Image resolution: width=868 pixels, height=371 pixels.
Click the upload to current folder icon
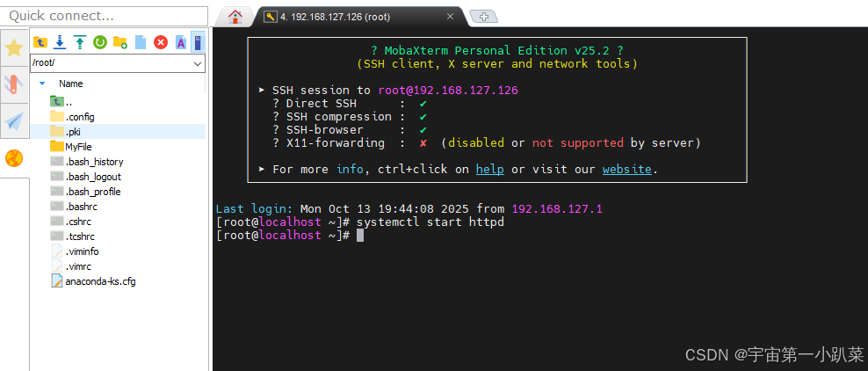(80, 41)
